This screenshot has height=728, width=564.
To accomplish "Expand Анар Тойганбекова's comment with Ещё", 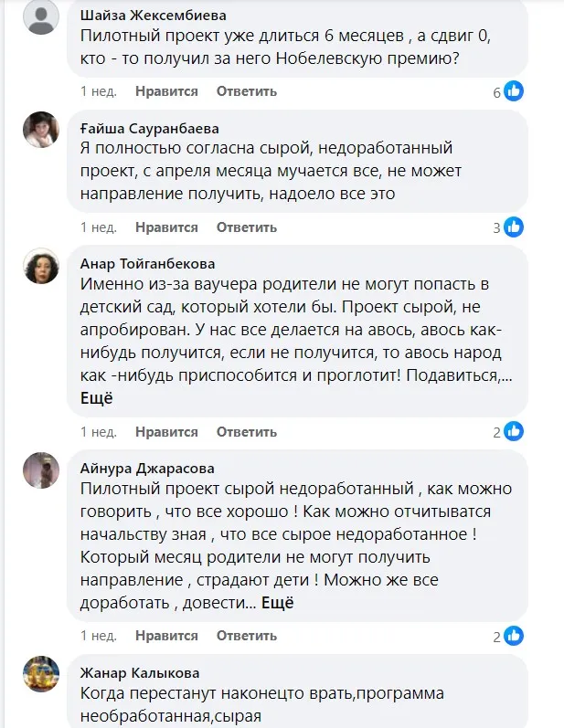I will (96, 398).
